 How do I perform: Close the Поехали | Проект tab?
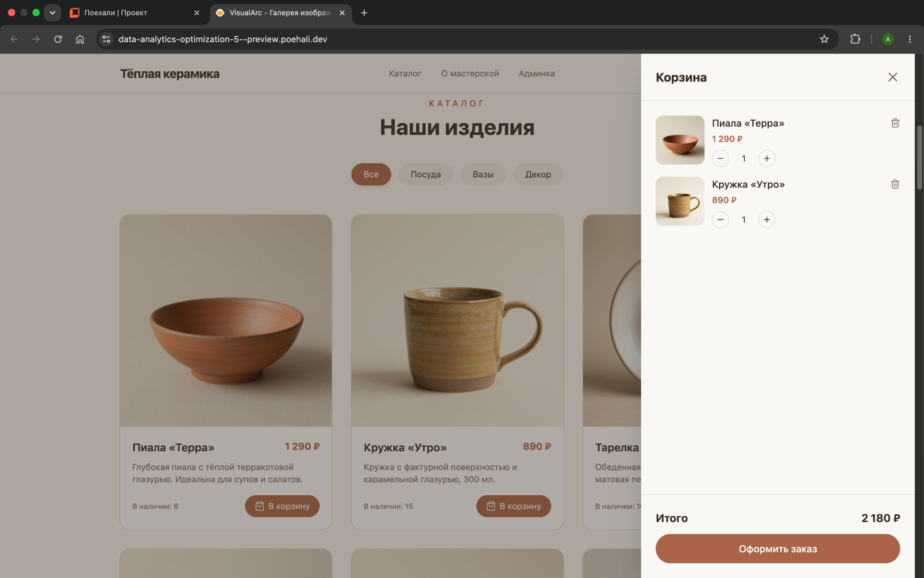[x=197, y=13]
